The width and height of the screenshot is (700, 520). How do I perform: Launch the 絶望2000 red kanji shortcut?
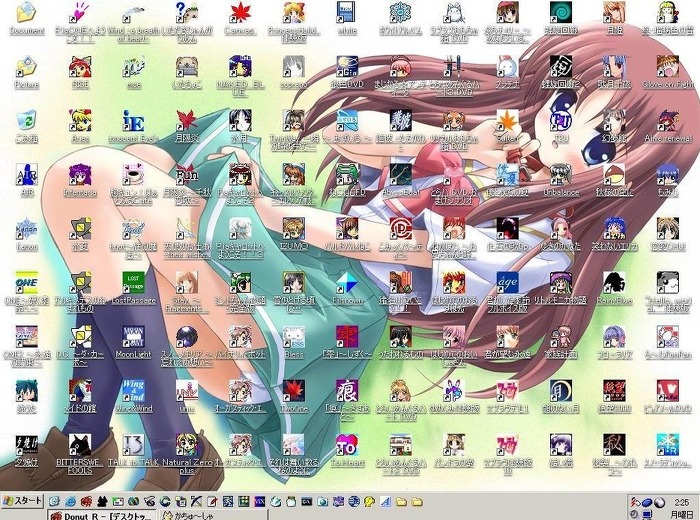(x=614, y=391)
